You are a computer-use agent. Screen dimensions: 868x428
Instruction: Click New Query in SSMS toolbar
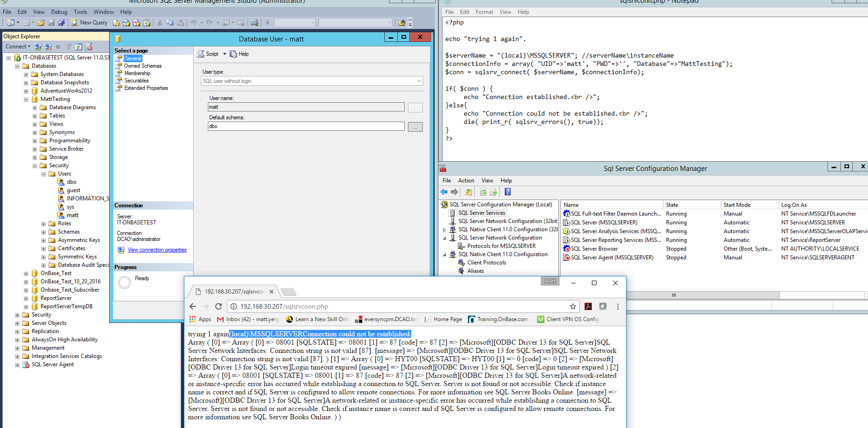[x=89, y=22]
